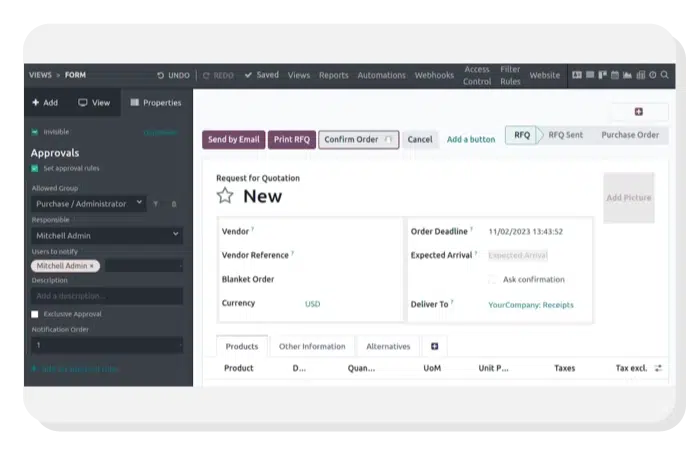
Task: Open the Responsible dropdown
Action: point(107,236)
